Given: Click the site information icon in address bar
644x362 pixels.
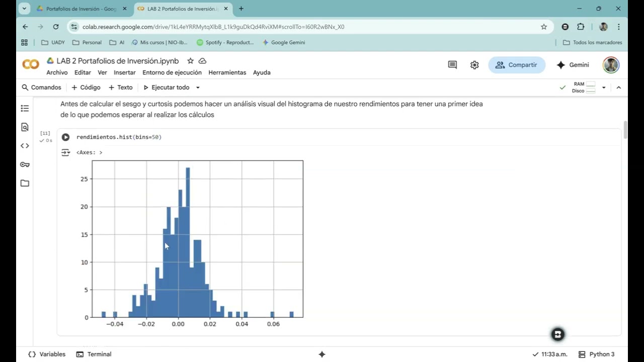Looking at the screenshot, I should point(74,27).
